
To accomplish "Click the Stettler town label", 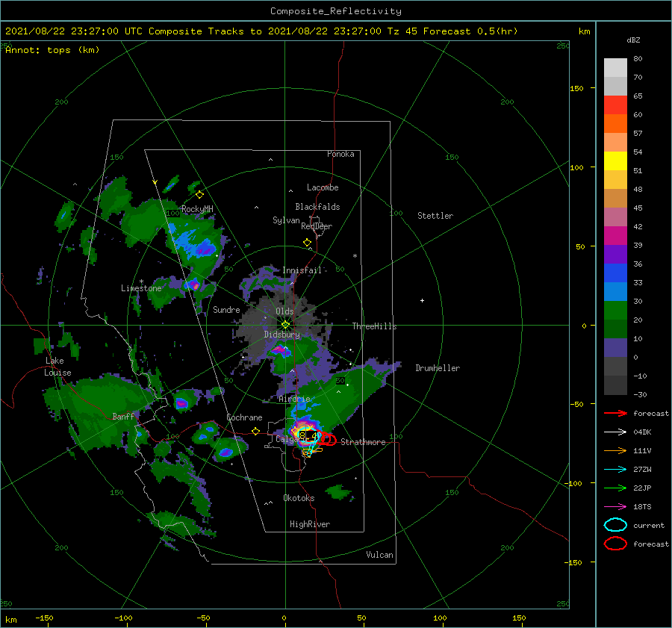I will tap(435, 216).
